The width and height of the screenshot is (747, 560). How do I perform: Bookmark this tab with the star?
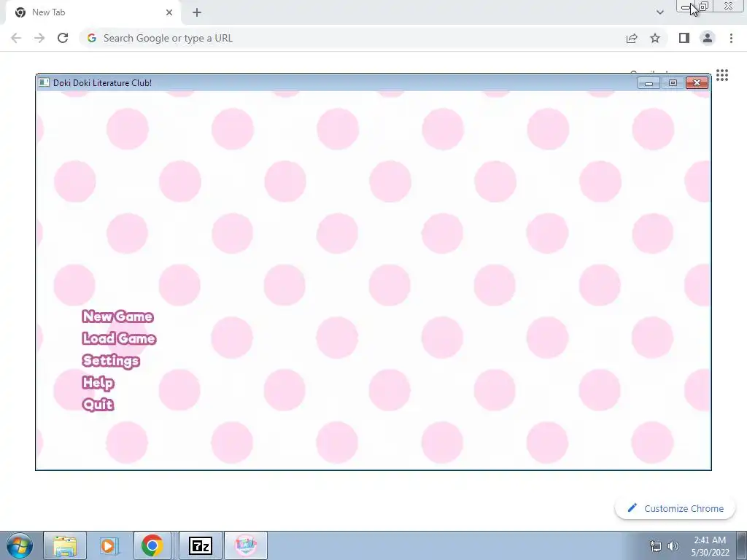655,38
